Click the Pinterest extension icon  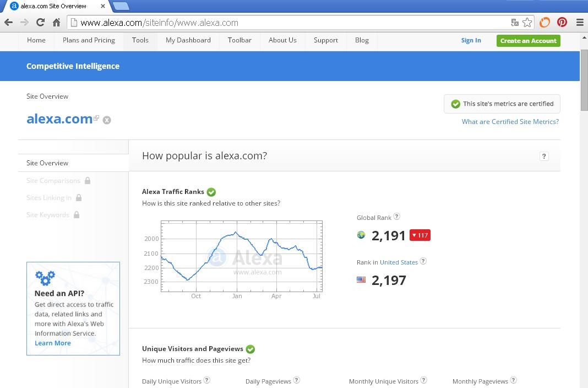[562, 23]
